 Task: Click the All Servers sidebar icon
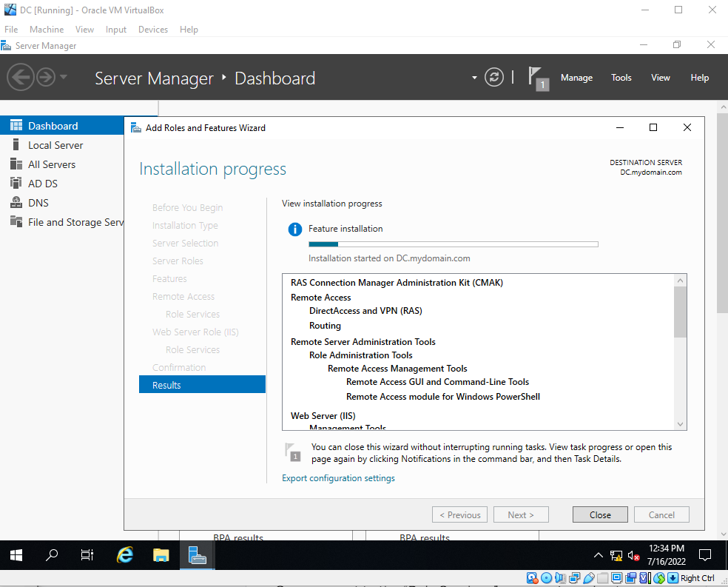coord(16,164)
